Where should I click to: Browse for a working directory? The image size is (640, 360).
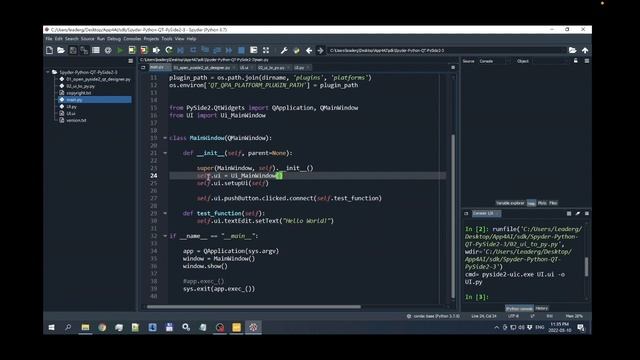[x=573, y=50]
